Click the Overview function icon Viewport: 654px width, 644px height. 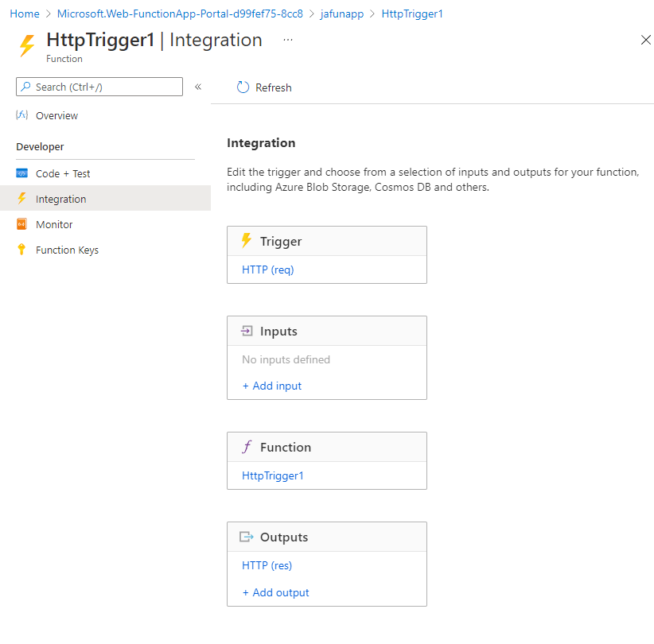click(x=21, y=115)
